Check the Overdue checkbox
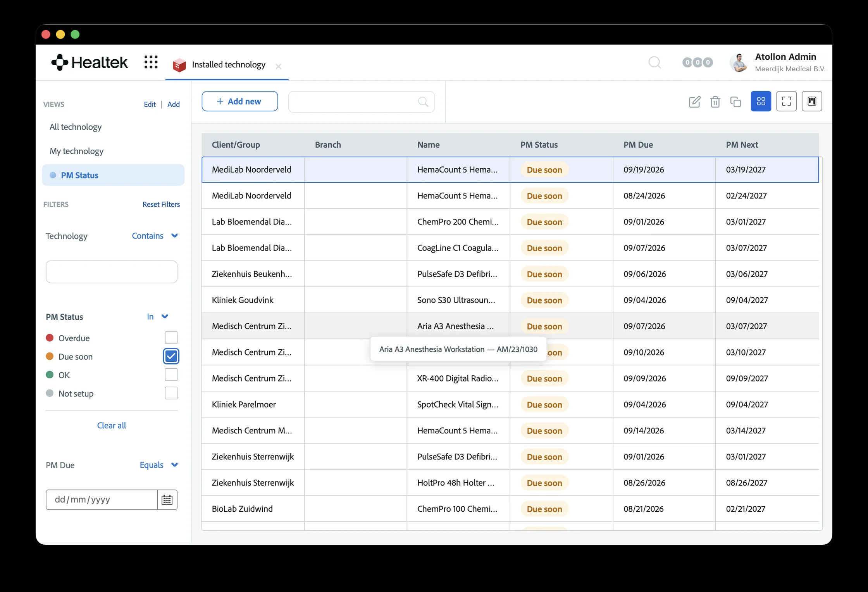This screenshot has height=592, width=868. coord(171,338)
